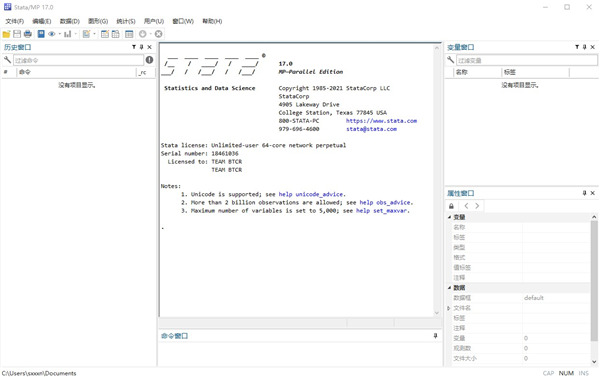Viewport: 600px width, 377px height.
Task: Open the Graph bar-chart toolbar icon
Action: coord(68,34)
